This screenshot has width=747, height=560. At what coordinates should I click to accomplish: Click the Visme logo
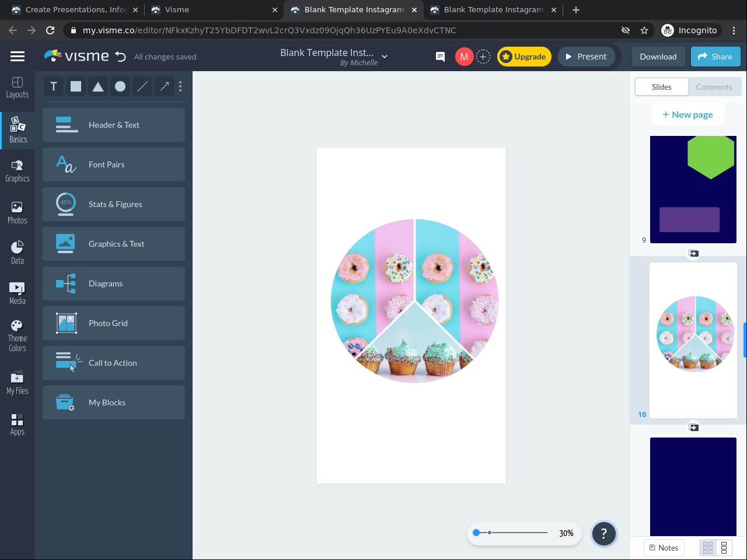pos(76,56)
